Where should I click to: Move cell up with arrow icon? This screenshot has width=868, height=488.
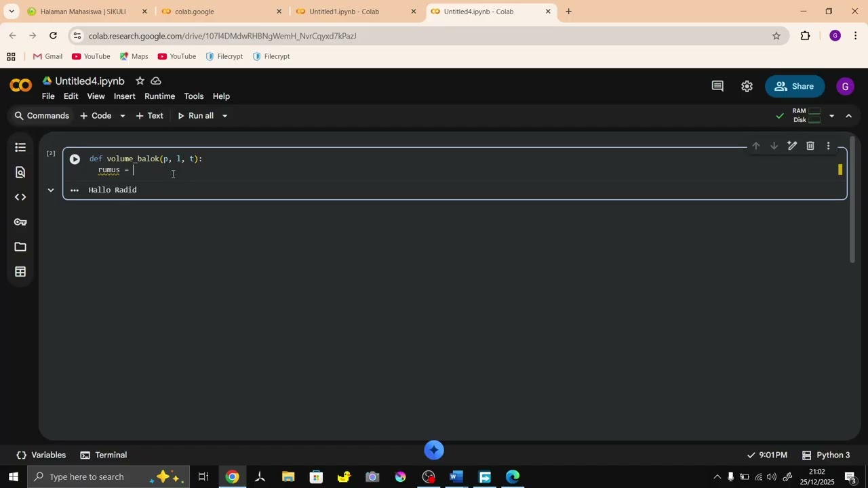click(755, 146)
